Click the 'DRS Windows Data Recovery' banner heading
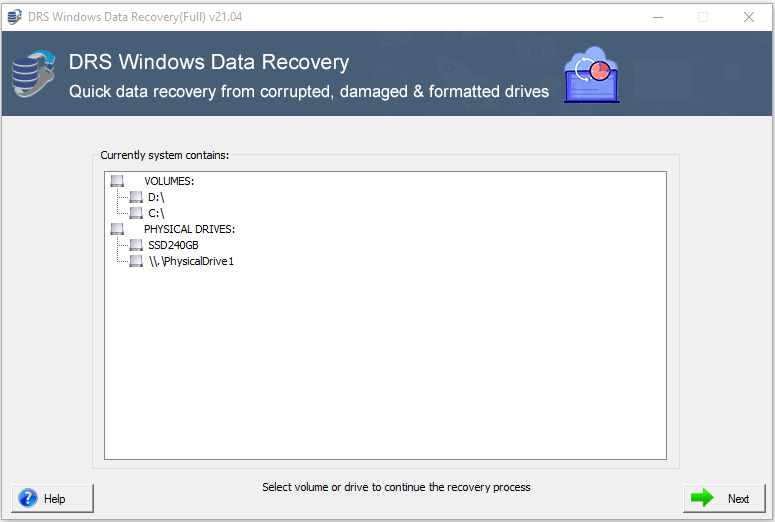This screenshot has width=775, height=522. pos(209,62)
